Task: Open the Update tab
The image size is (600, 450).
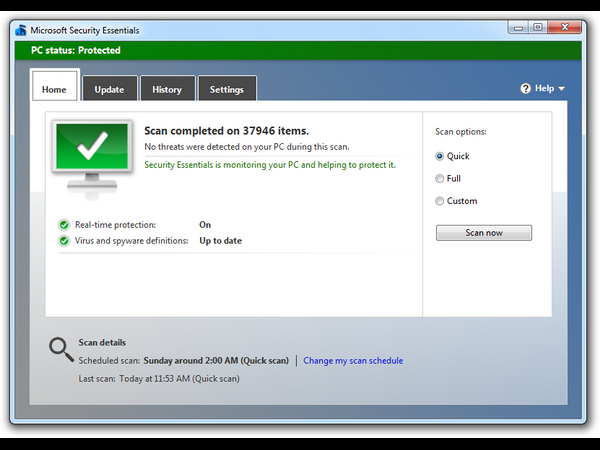Action: click(x=109, y=89)
